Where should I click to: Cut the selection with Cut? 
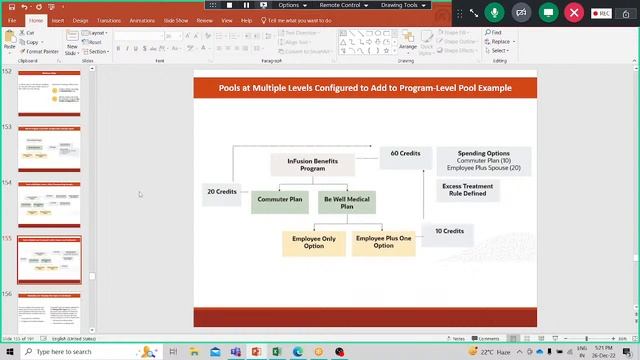(27, 33)
